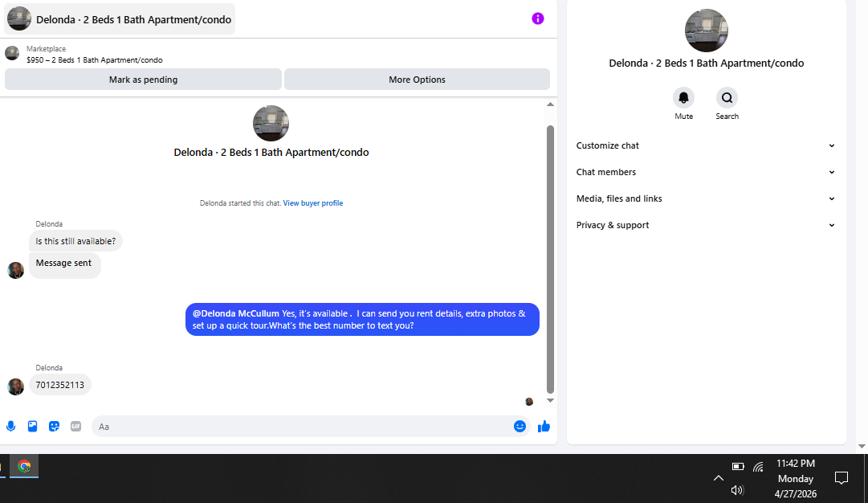Click Delonda's avatar next to the phone number
Screen dimensions: 868x503
(15, 386)
